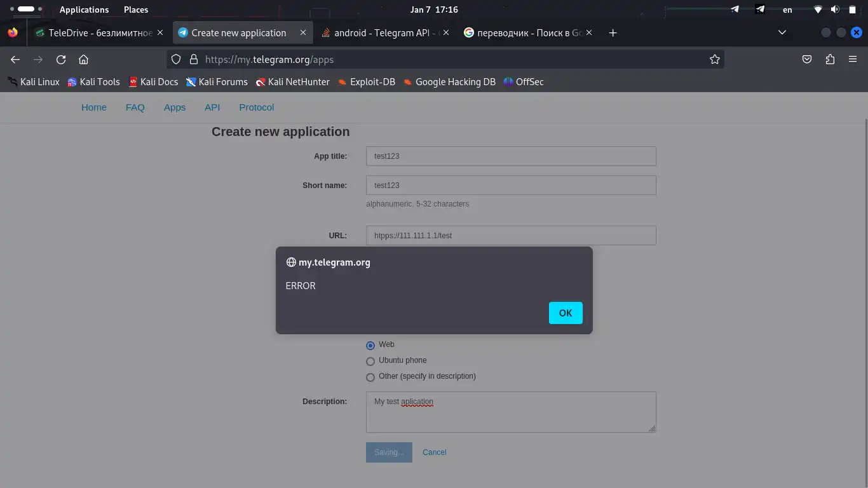Click the workspace switcher pill

pyautogui.click(x=26, y=10)
